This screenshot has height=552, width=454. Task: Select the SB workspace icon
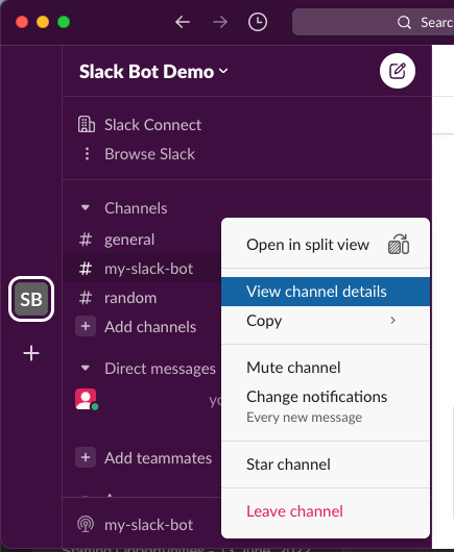coord(31,299)
